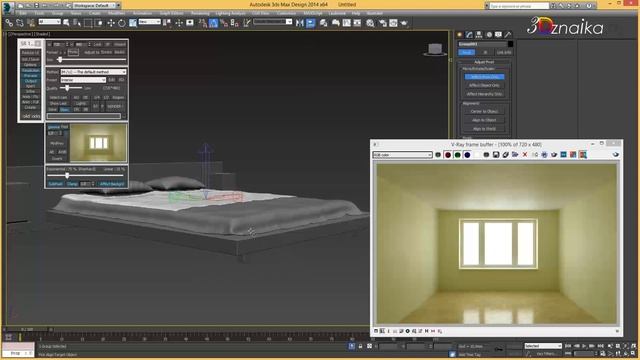This screenshot has width=640, height=360.
Task: Open the Material Editor
Action: pos(370,23)
